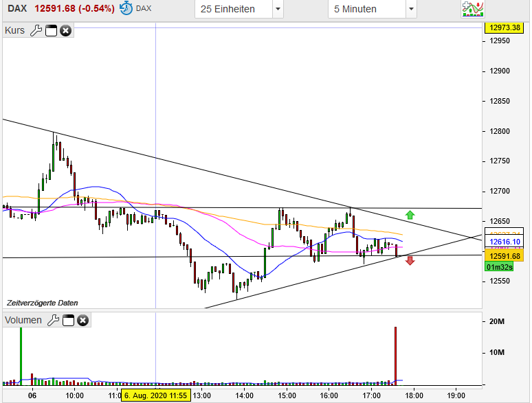The image size is (532, 403).
Task: Select the 5 Minuten field
Action: pyautogui.click(x=367, y=9)
